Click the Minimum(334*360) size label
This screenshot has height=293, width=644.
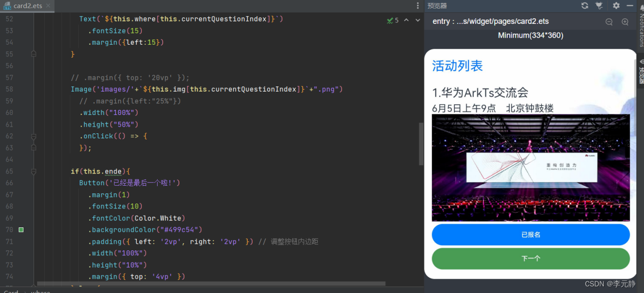pyautogui.click(x=531, y=36)
